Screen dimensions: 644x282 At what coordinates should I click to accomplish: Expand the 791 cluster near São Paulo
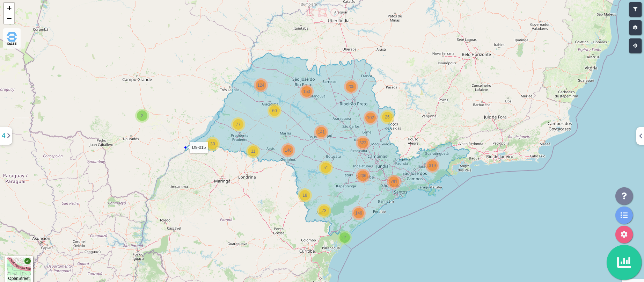pyautogui.click(x=394, y=181)
